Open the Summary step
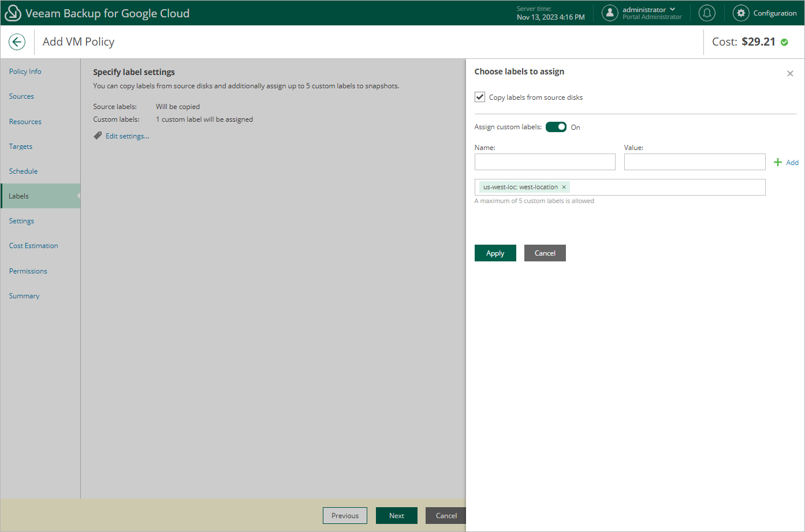This screenshot has height=532, width=805. (x=24, y=296)
